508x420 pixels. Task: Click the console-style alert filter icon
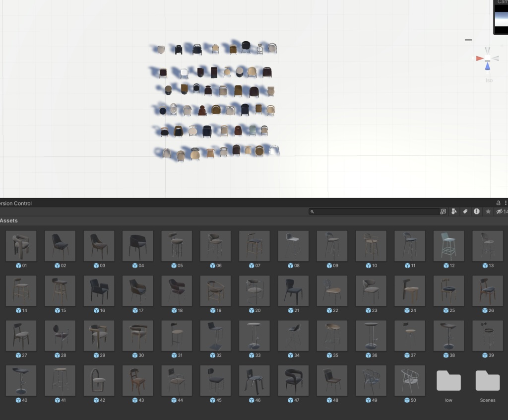click(476, 211)
